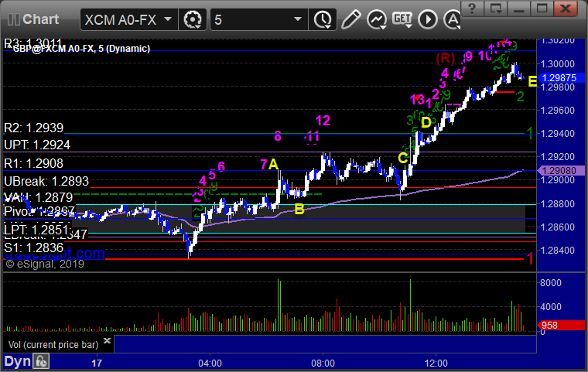This screenshot has height=372, width=588.
Task: Click the moving average tag 1.29080
Action: pyautogui.click(x=560, y=171)
